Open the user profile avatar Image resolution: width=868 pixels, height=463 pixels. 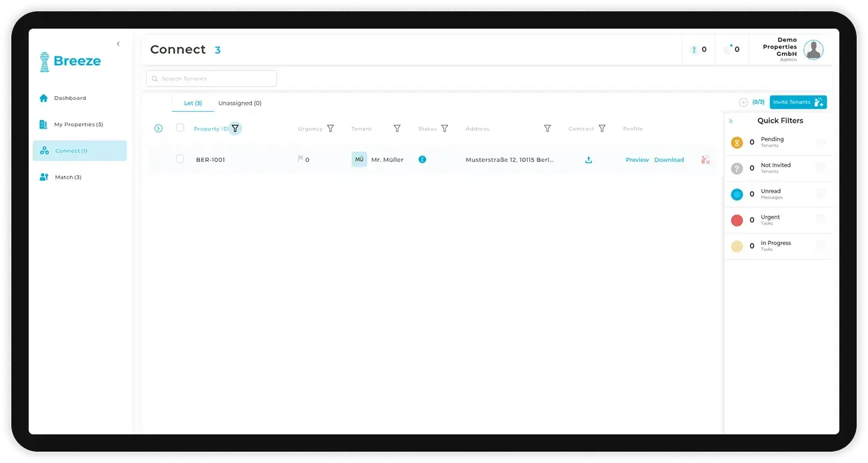(x=813, y=49)
